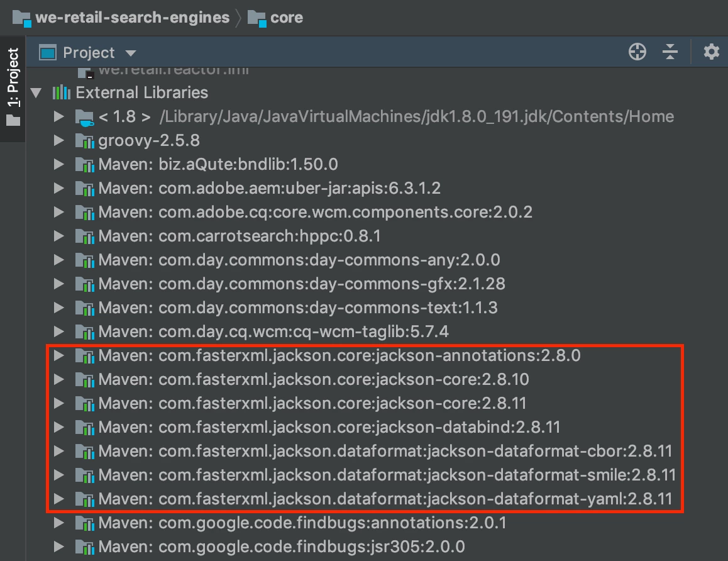Select groovy-2.5.8 row text

(148, 140)
